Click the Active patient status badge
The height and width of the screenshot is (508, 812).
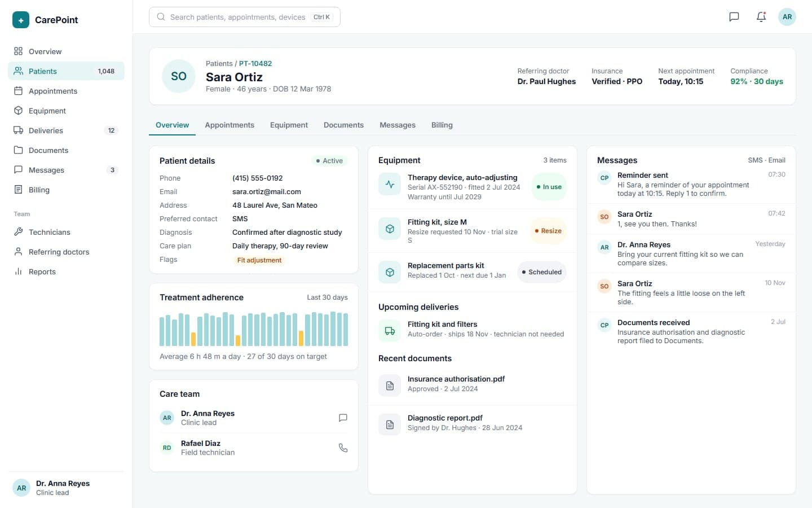click(329, 161)
